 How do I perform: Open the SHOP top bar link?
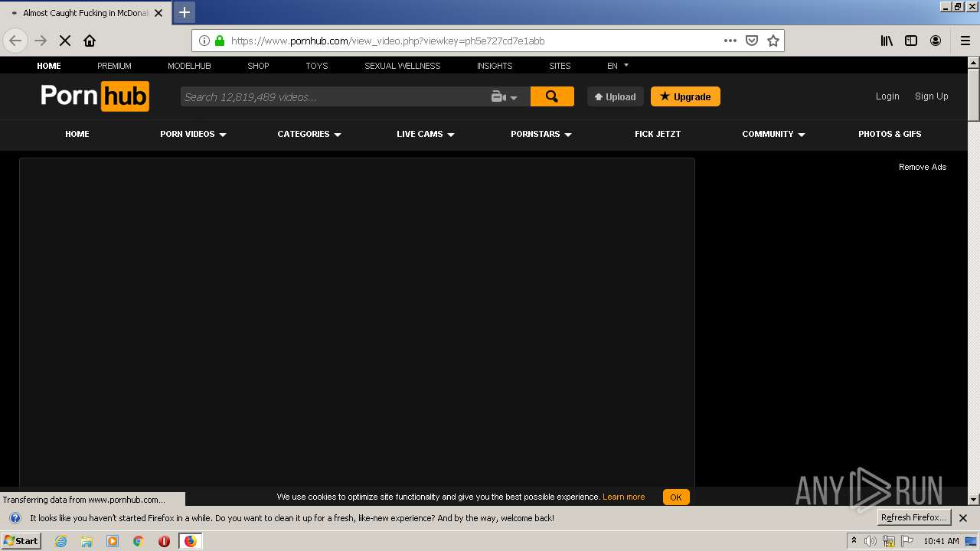pos(258,66)
